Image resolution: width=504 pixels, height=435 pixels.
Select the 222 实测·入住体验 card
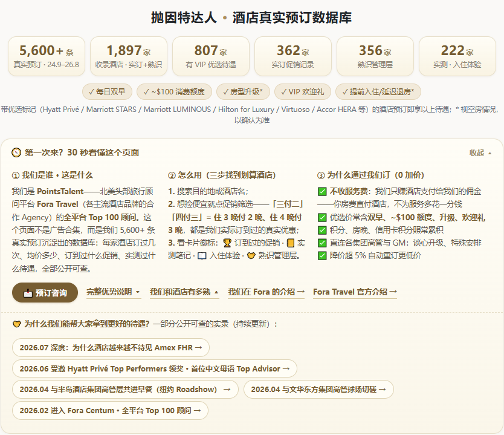click(x=457, y=56)
